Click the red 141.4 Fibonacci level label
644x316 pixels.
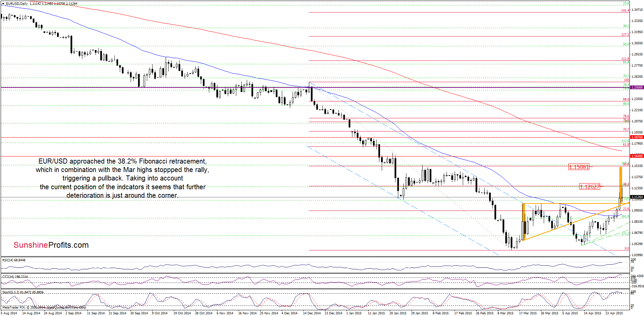(x=625, y=10)
